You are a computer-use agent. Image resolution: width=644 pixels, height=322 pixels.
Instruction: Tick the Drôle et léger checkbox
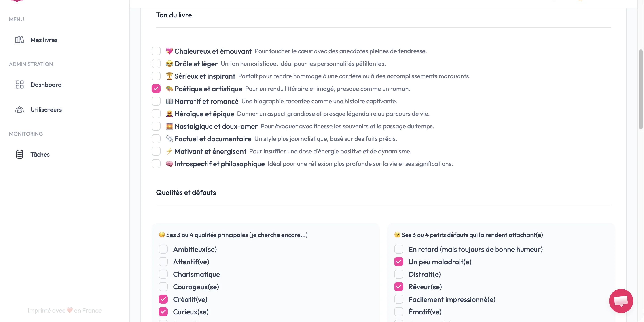click(156, 64)
